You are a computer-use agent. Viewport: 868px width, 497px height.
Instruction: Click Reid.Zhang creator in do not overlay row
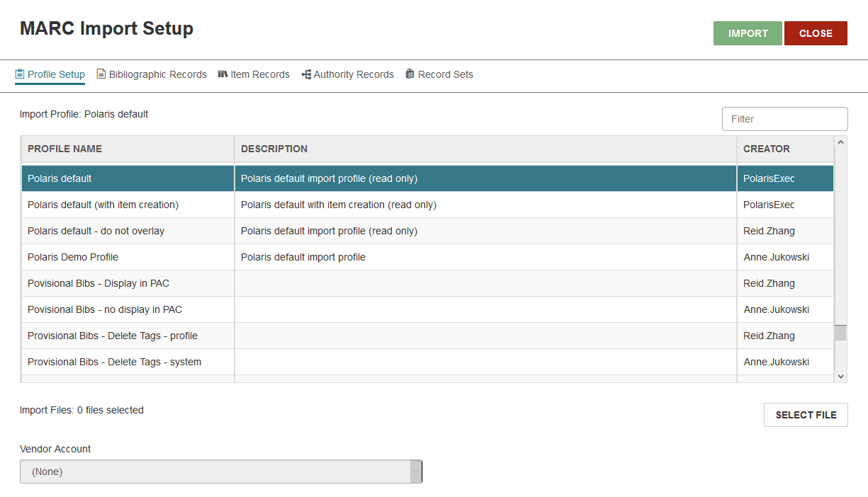[x=769, y=231]
